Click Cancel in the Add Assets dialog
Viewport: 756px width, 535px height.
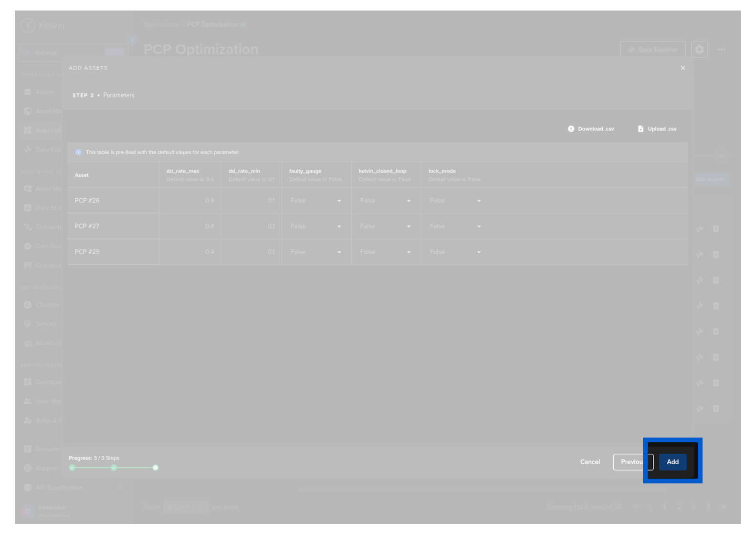point(590,462)
